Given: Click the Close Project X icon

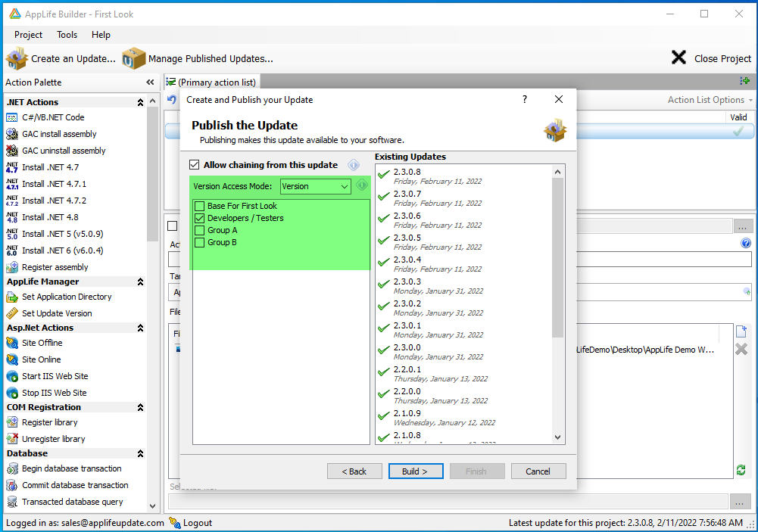Looking at the screenshot, I should click(678, 58).
